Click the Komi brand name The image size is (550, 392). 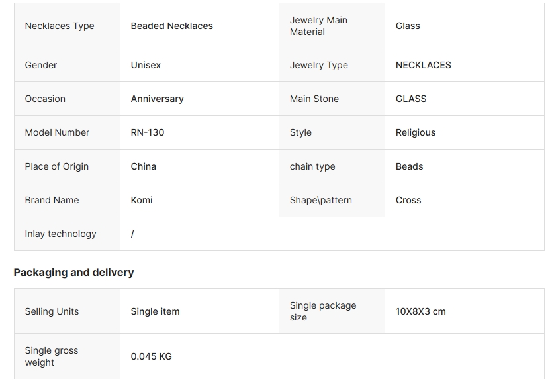(142, 200)
